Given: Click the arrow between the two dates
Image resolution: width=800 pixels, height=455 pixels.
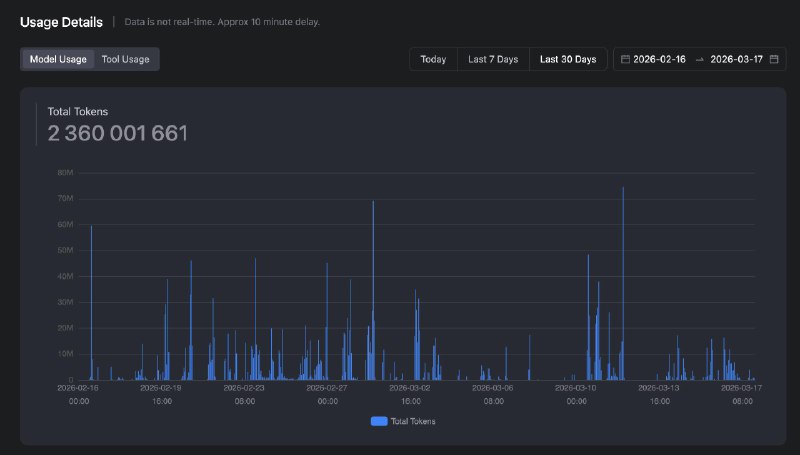Looking at the screenshot, I should [697, 59].
